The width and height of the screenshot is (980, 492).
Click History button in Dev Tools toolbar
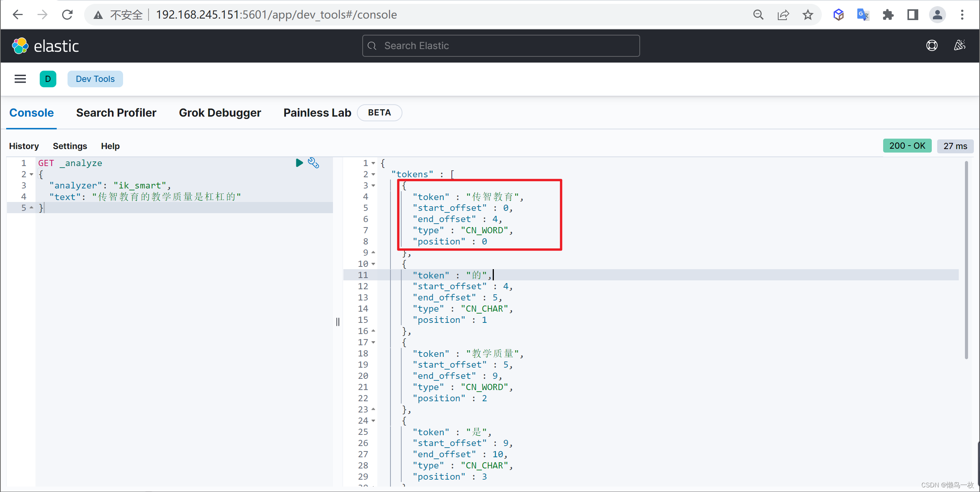(x=24, y=146)
